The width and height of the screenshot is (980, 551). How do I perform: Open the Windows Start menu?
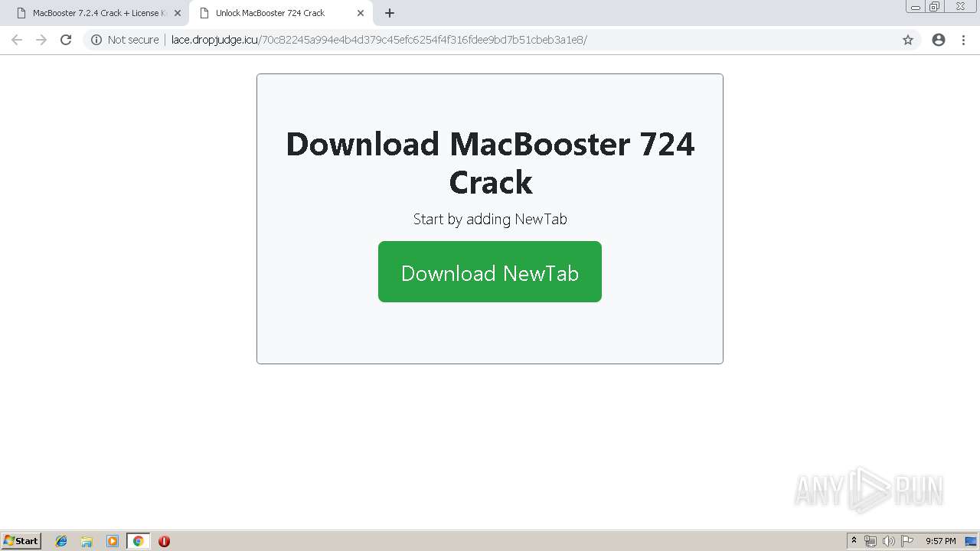tap(21, 541)
